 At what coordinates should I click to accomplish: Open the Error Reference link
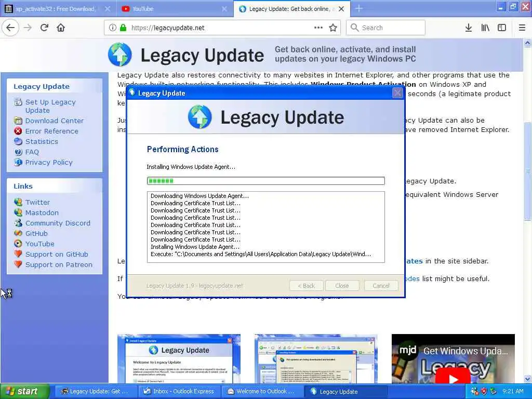51,131
